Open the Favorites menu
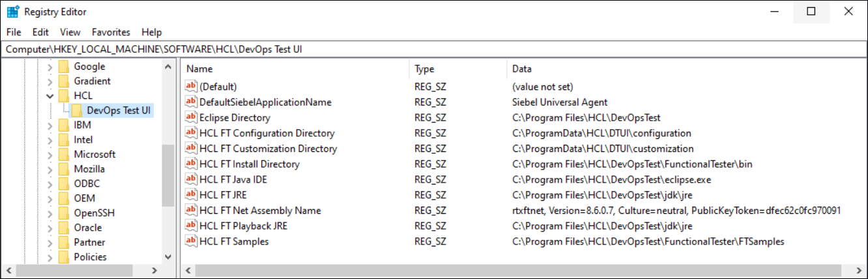868x279 pixels. click(x=111, y=32)
